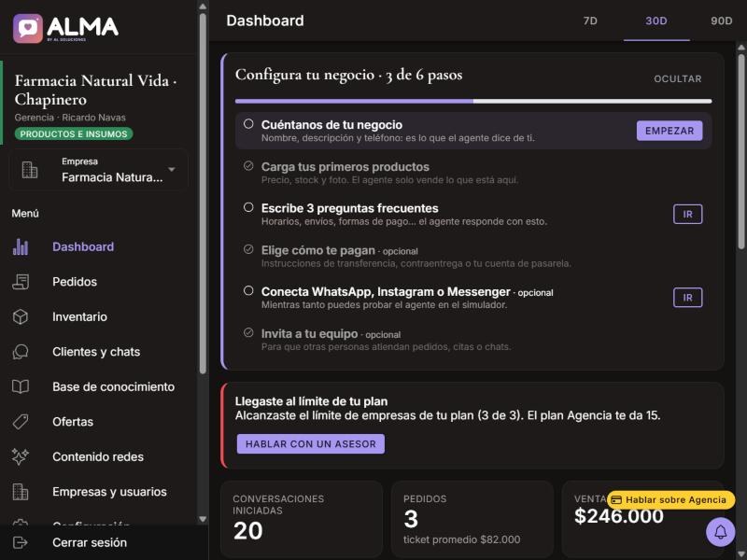Click the circle for Cuéntanos de tu negocio
747x560 pixels.
coord(248,124)
